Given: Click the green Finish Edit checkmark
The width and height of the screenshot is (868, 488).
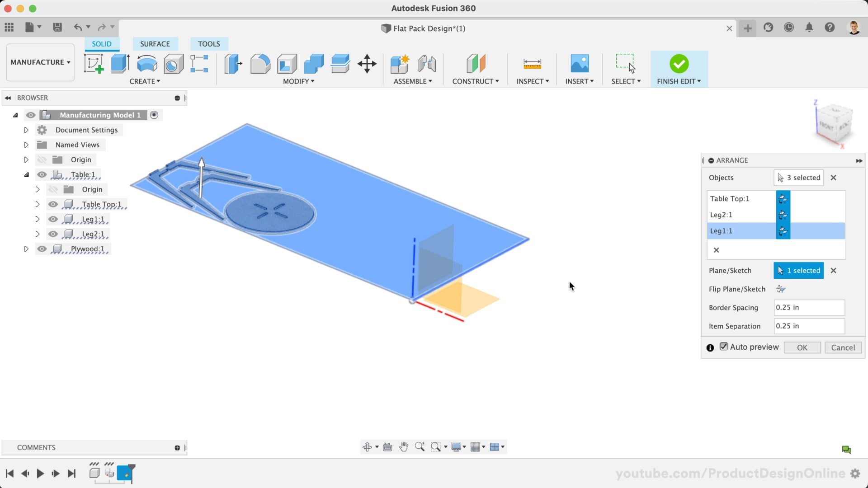Looking at the screenshot, I should 679,64.
